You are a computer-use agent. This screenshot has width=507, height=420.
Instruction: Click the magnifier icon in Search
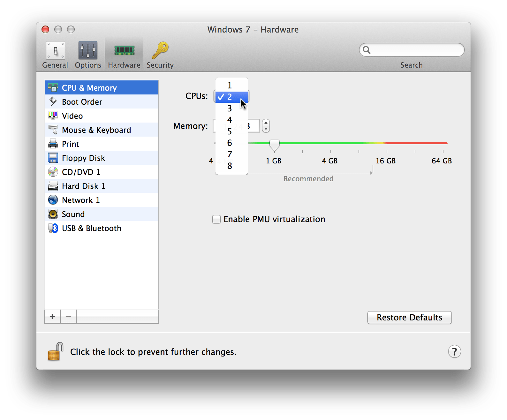367,50
